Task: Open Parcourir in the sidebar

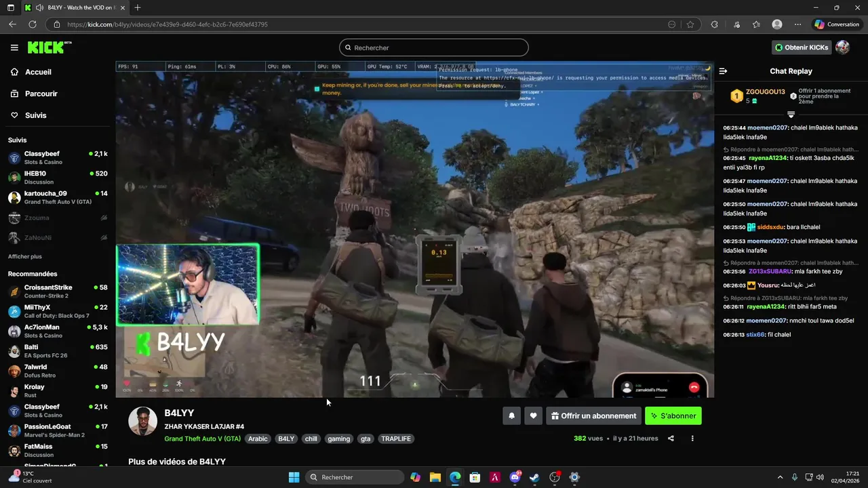Action: 41,94
